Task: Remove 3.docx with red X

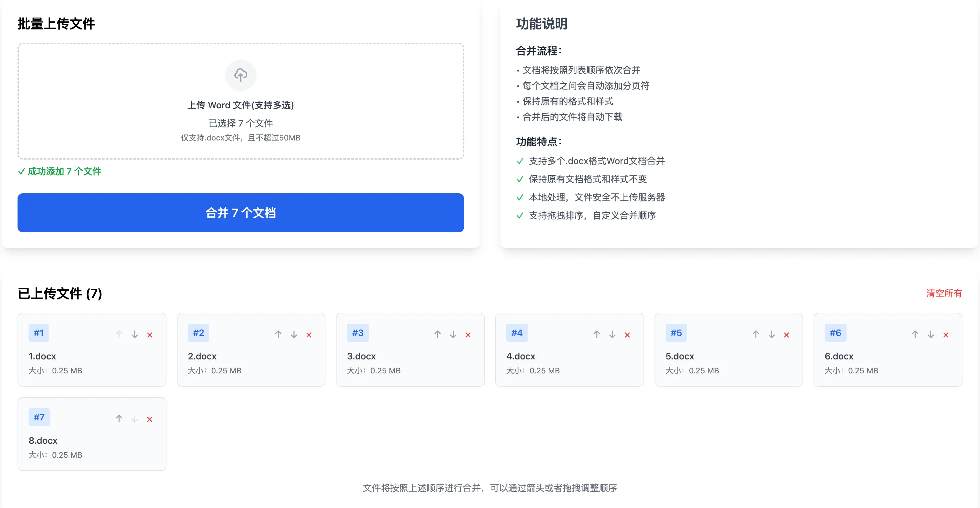Action: 468,335
